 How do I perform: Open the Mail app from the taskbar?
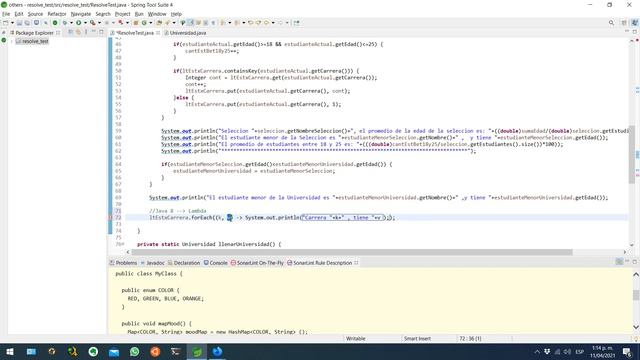coord(114,351)
